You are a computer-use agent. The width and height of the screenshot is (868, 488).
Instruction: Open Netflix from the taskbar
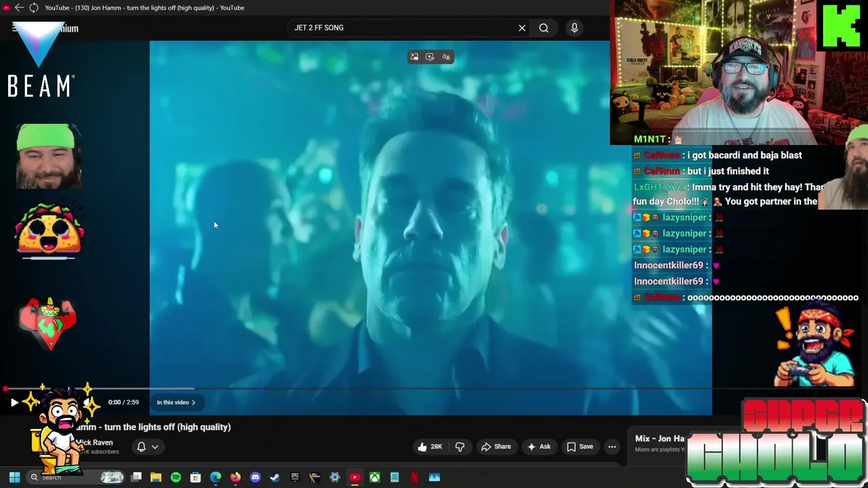(414, 477)
